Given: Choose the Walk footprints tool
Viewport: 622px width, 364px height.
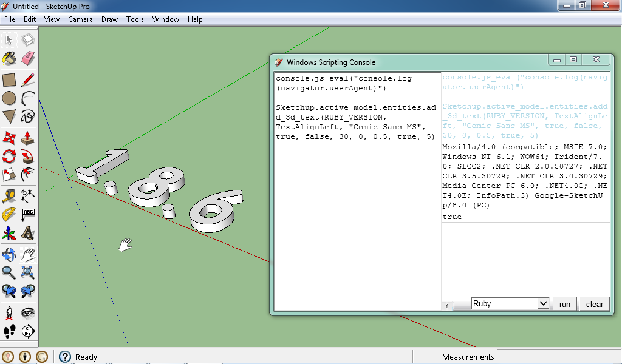Looking at the screenshot, I should click(9, 331).
